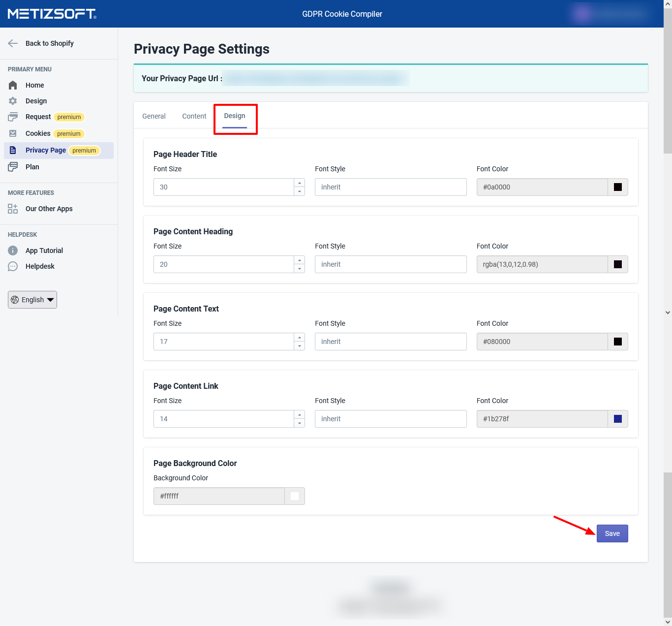
Task: Click the Plan icon in sidebar
Action: pos(13,167)
